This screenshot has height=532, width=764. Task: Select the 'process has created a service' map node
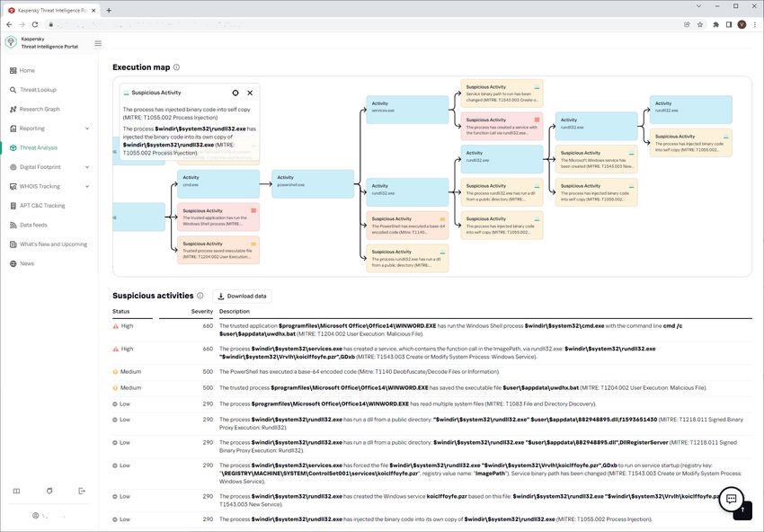tap(502, 126)
